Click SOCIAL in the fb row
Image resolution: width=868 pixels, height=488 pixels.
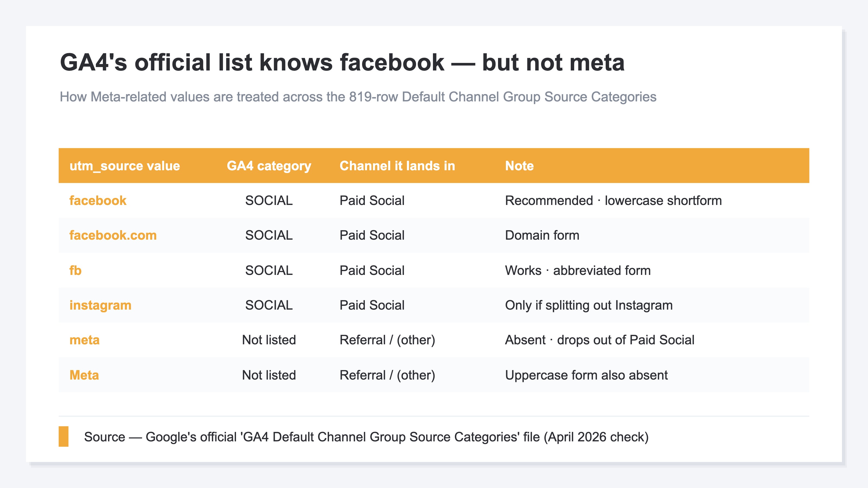point(269,270)
